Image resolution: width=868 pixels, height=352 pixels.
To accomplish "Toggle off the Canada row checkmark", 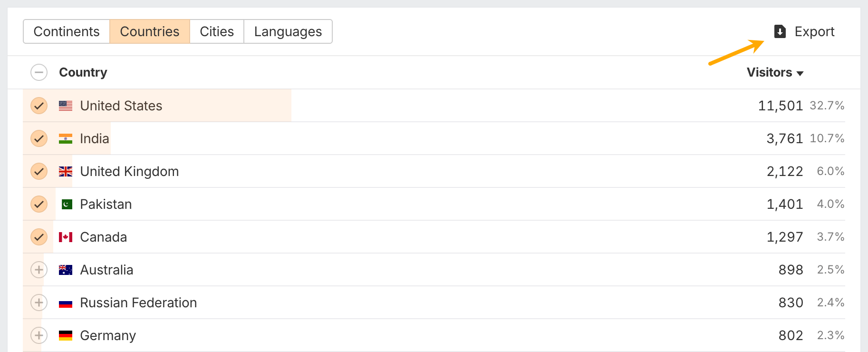I will (39, 237).
